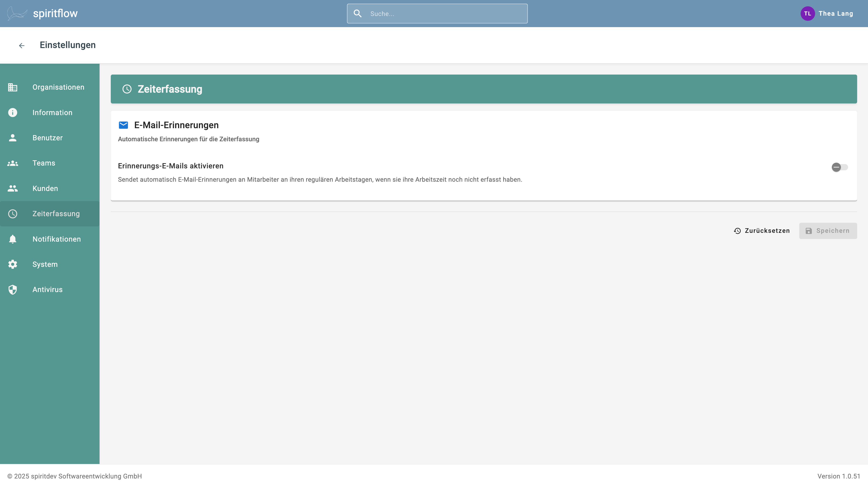The width and height of the screenshot is (868, 488).
Task: Click the Antivirus shield icon
Action: tap(13, 290)
